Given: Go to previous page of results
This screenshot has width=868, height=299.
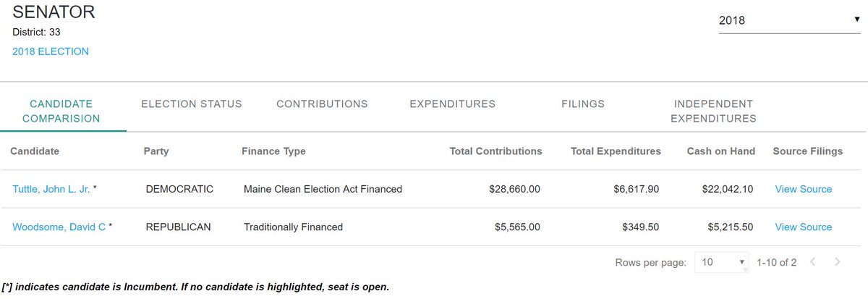Looking at the screenshot, I should point(812,262).
